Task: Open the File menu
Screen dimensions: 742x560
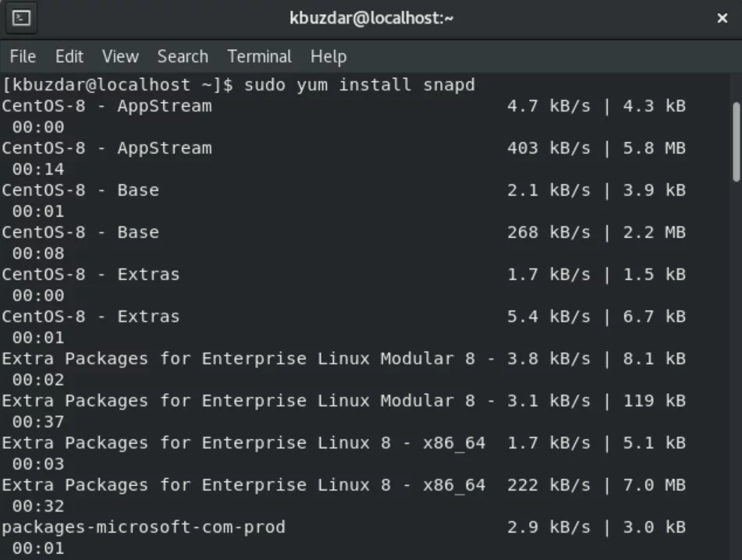Action: pyautogui.click(x=23, y=57)
